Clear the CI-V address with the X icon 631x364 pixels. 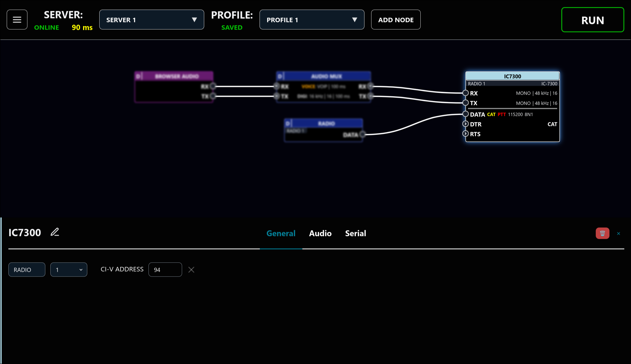(x=191, y=270)
